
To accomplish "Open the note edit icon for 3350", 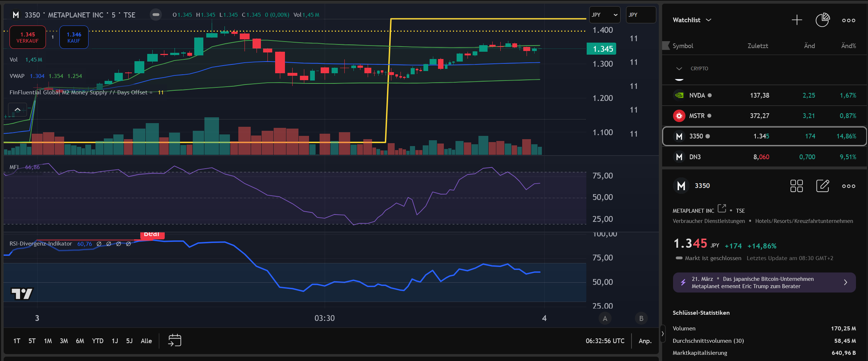I will (823, 186).
